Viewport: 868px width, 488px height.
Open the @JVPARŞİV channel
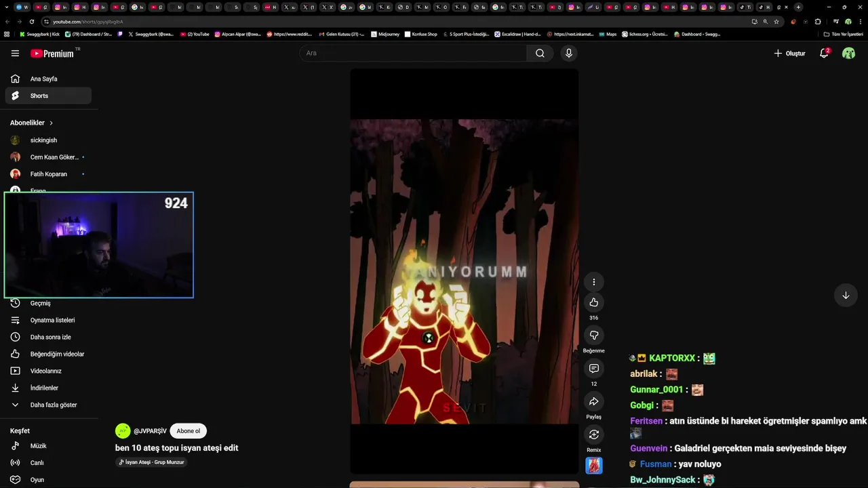pyautogui.click(x=150, y=431)
